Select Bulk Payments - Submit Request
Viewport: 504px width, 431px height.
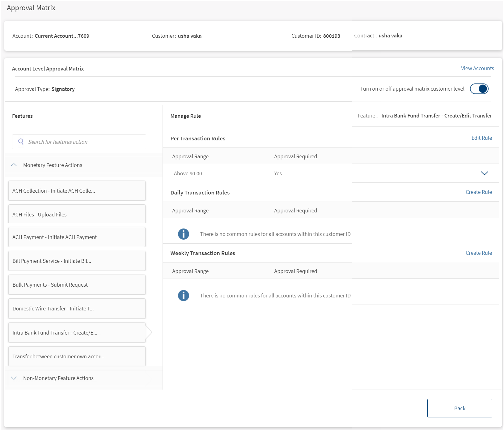tap(77, 285)
